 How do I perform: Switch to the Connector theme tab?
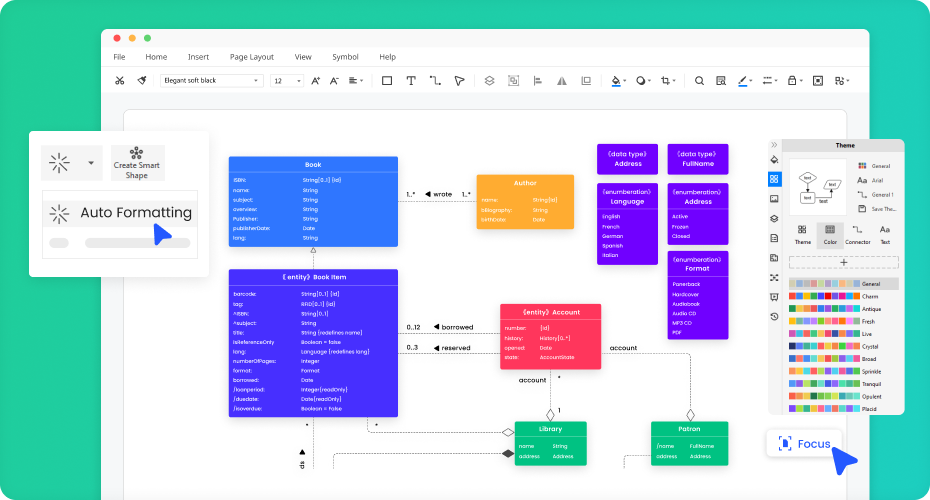(857, 235)
